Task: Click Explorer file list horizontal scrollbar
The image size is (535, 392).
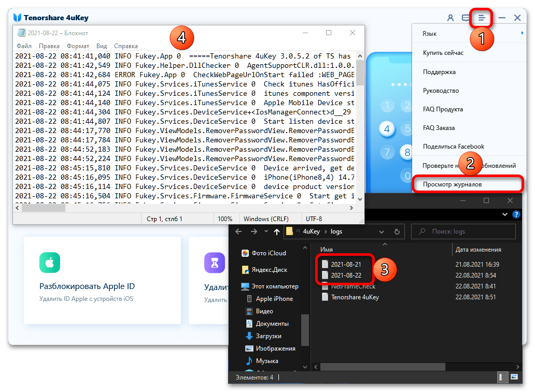Action: 383,367
